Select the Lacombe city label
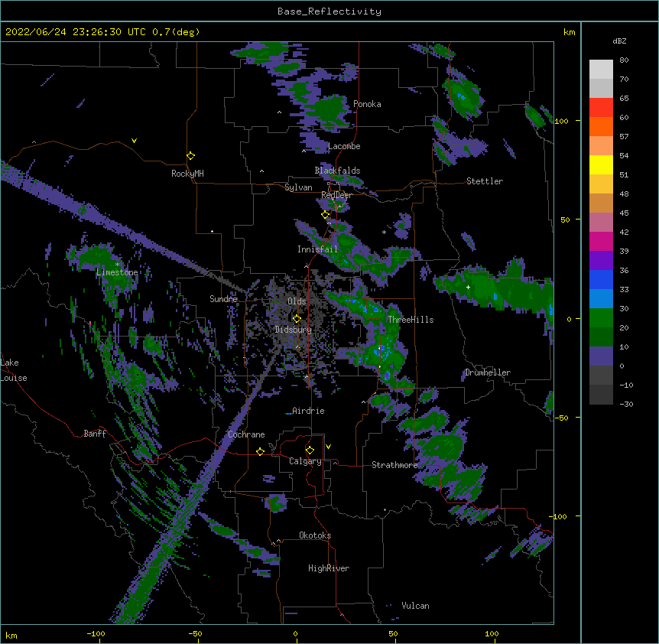Screen dimensions: 659x644 click(x=344, y=146)
